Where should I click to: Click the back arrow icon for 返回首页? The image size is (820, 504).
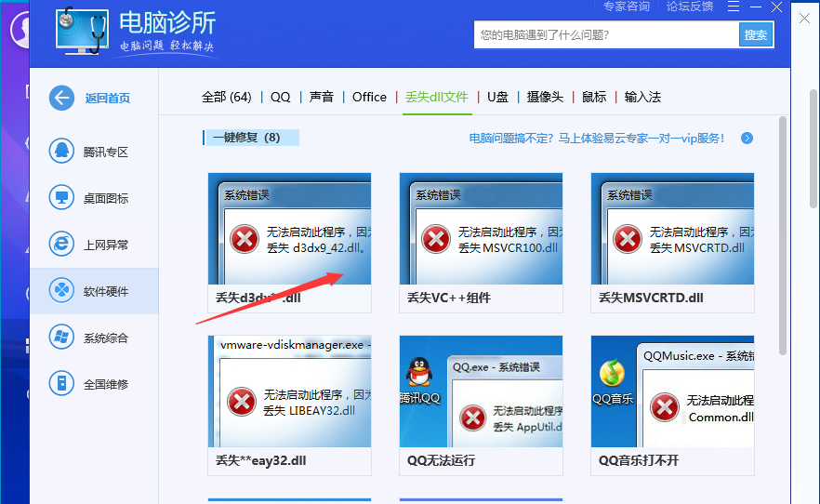[61, 98]
